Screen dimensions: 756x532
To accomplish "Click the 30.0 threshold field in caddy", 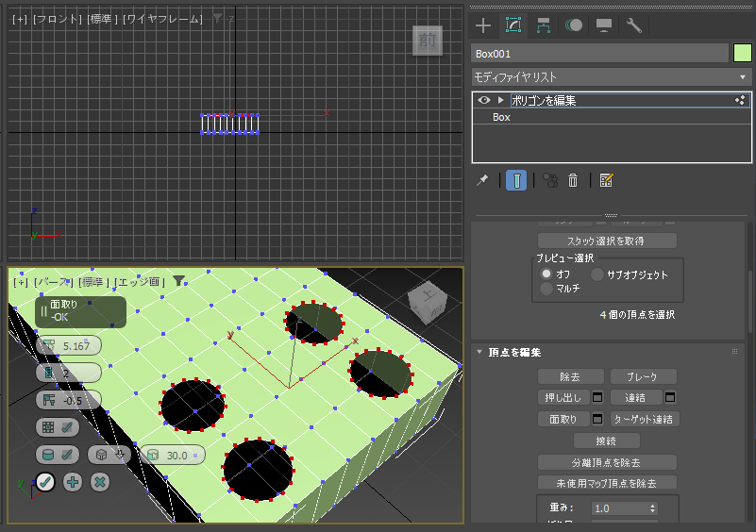I will 172,455.
